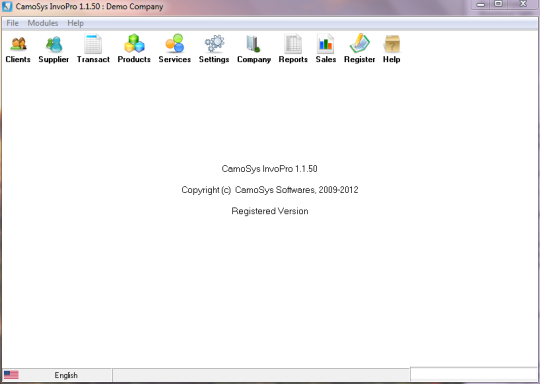
Task: Open the Modules menu
Action: click(x=43, y=23)
